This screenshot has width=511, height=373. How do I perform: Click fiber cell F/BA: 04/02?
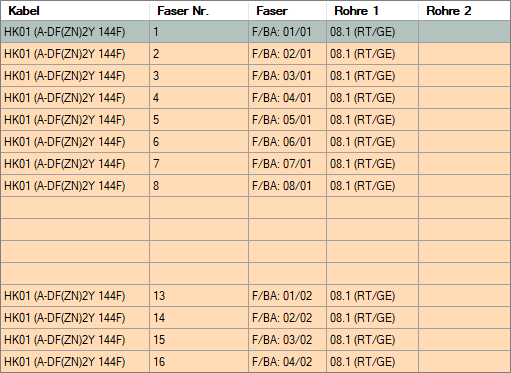[x=287, y=362]
